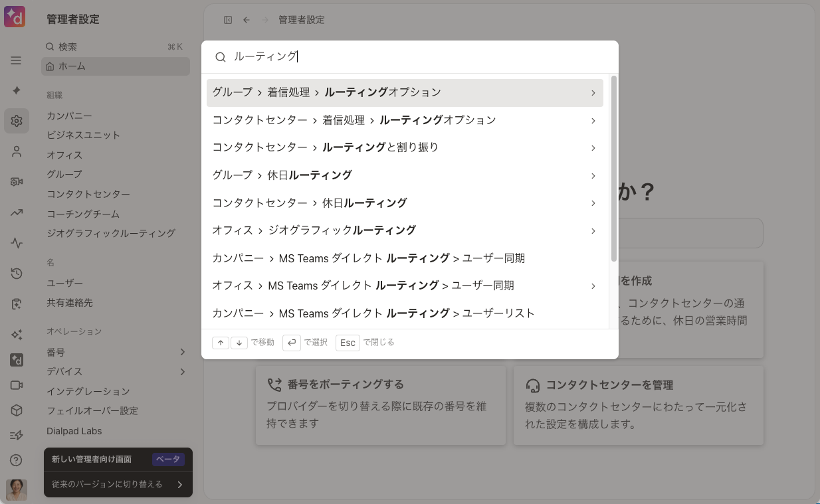The width and height of the screenshot is (820, 504).
Task: Open ビジネスユニット in the sidebar
Action: coord(84,135)
